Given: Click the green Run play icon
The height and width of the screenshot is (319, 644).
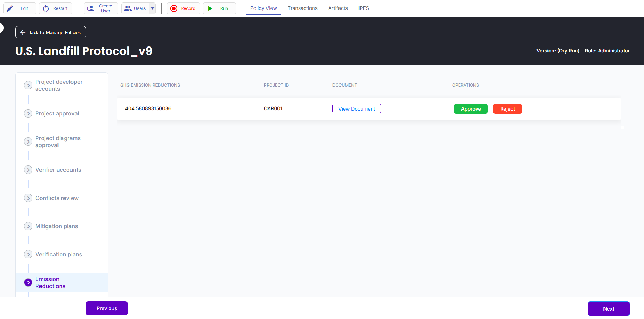Looking at the screenshot, I should [210, 8].
